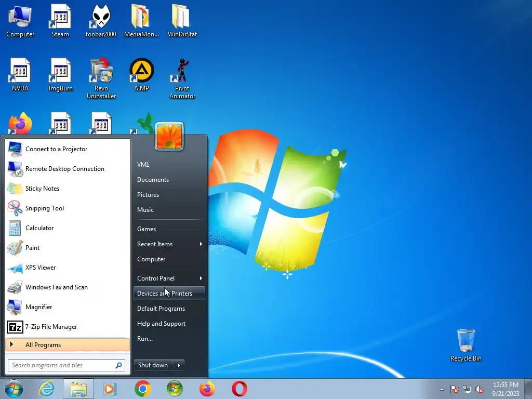Open Computer from Start menu right pane
Screen dimensions: 532x399
click(169, 259)
